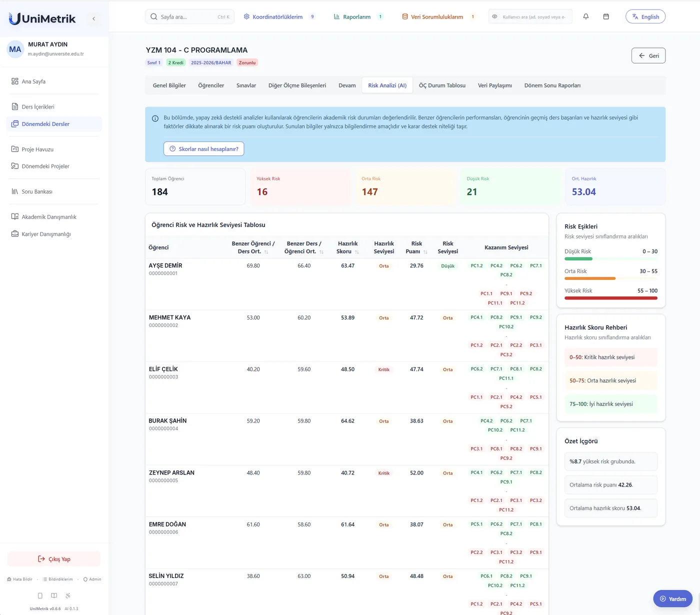Click the Veri Sorumluluklarım database icon

point(405,16)
